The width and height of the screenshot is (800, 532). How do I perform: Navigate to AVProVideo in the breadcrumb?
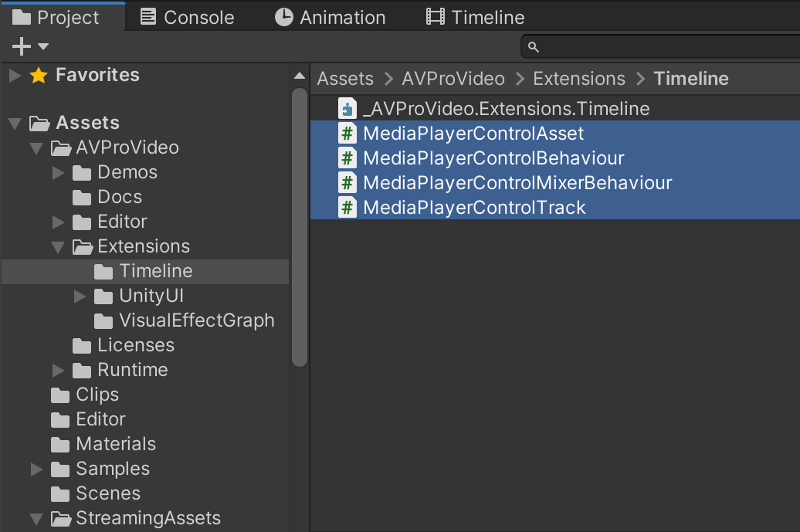pos(453,79)
